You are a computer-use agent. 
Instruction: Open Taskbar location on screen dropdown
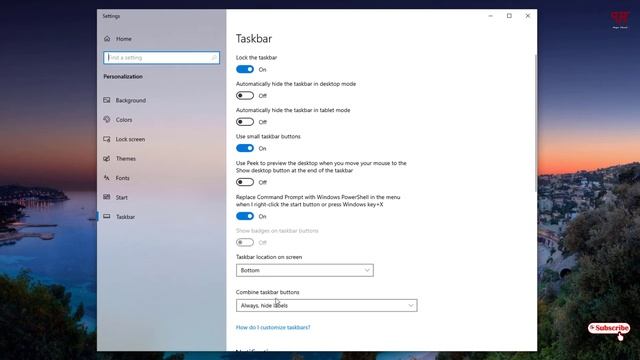[304, 270]
